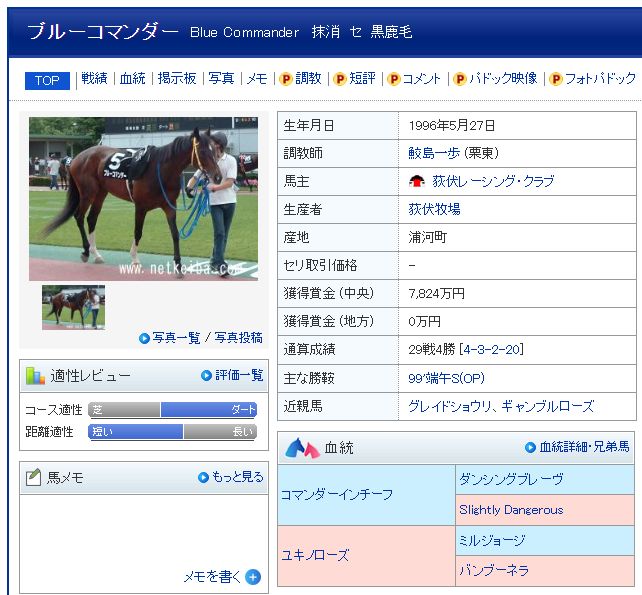
Task: Click the main horse photo
Action: [143, 199]
